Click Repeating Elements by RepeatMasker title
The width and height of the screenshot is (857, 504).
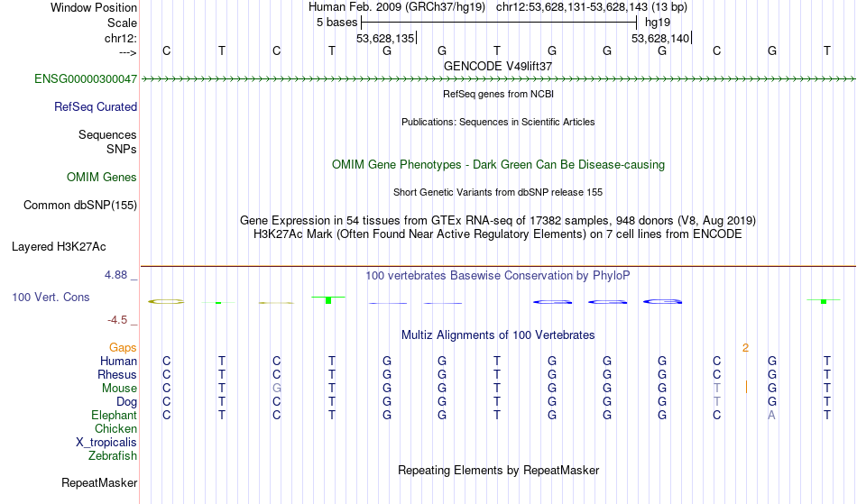(x=498, y=471)
